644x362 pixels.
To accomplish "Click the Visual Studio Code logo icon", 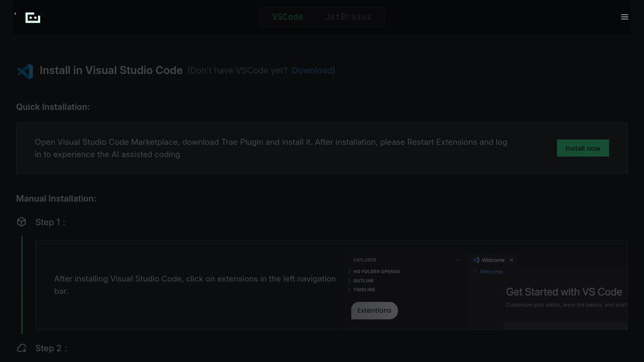I will pyautogui.click(x=25, y=71).
